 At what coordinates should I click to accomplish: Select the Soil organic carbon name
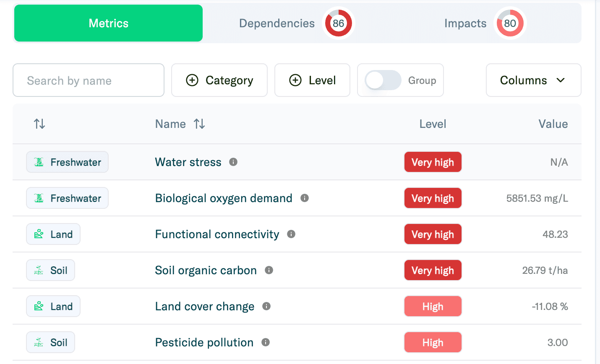coord(206,270)
